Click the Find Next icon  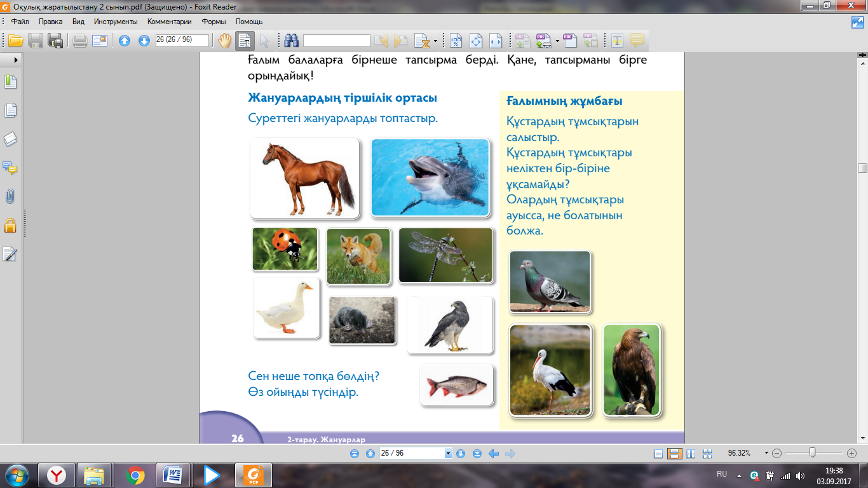pos(401,41)
